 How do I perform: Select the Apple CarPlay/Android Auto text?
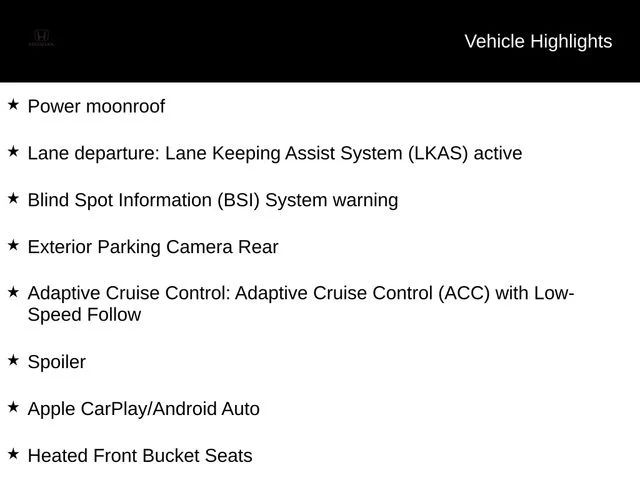click(144, 409)
